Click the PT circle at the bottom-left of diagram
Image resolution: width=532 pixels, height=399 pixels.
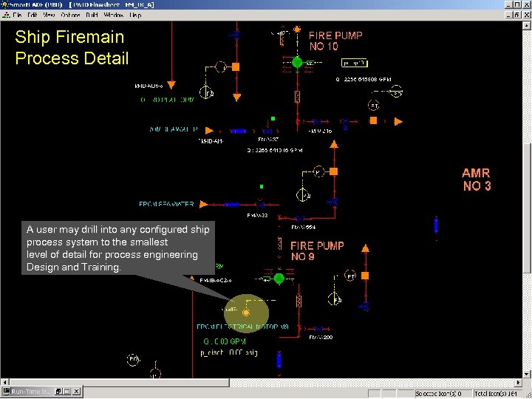133,359
